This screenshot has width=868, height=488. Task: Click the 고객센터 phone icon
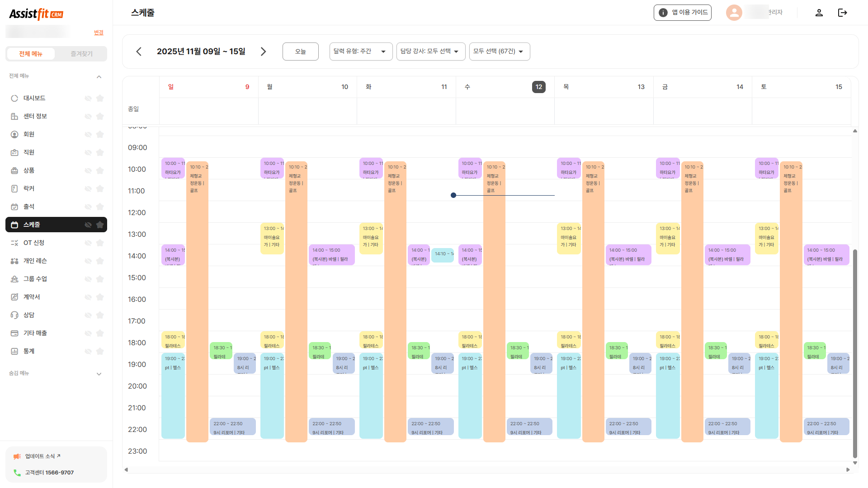(x=17, y=473)
